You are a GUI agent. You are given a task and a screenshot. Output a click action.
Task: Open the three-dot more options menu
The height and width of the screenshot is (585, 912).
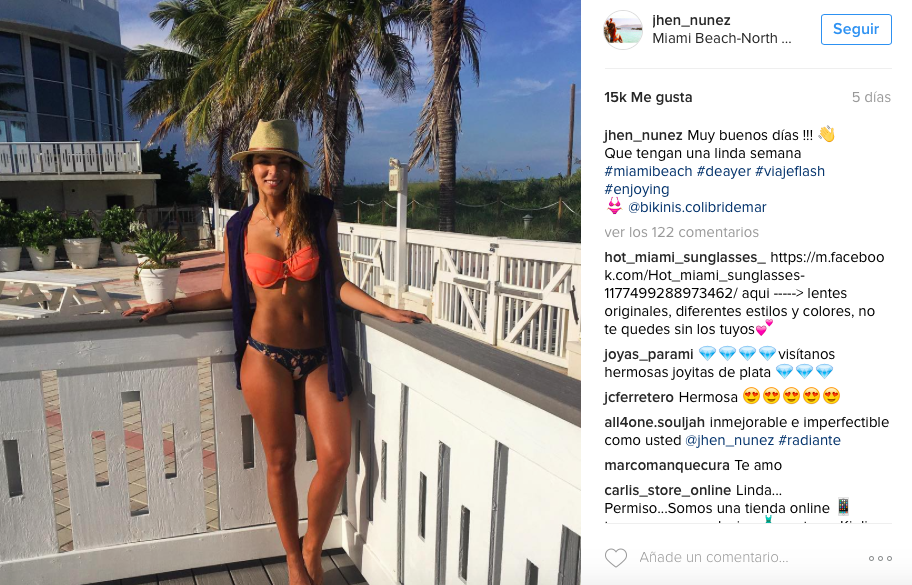[880, 558]
